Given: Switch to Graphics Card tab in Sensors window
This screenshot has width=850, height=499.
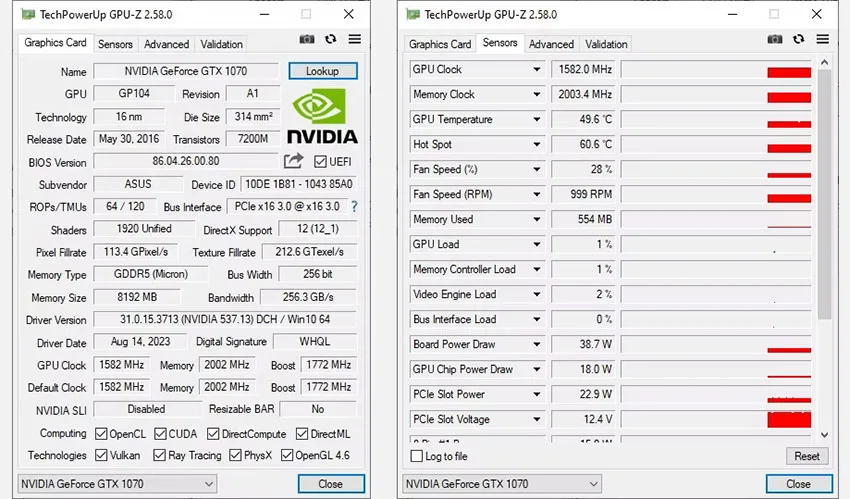Looking at the screenshot, I should point(440,44).
